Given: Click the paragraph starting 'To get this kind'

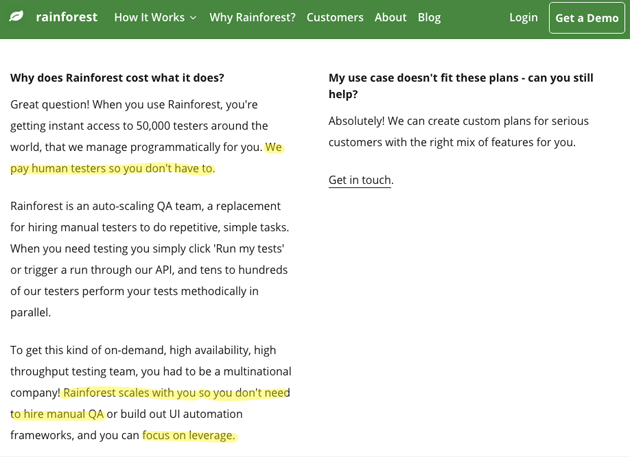Looking at the screenshot, I should coord(151,393).
